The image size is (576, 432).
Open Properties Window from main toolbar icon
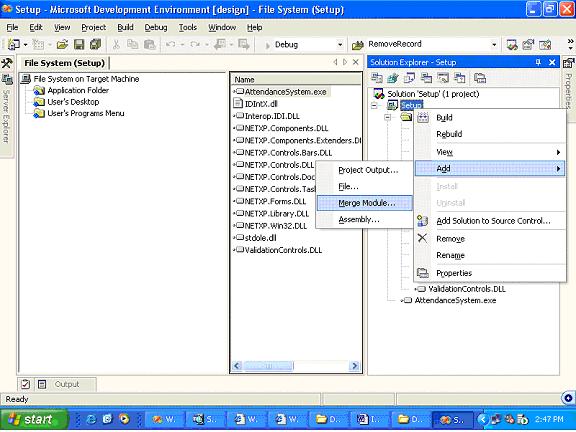[528, 45]
